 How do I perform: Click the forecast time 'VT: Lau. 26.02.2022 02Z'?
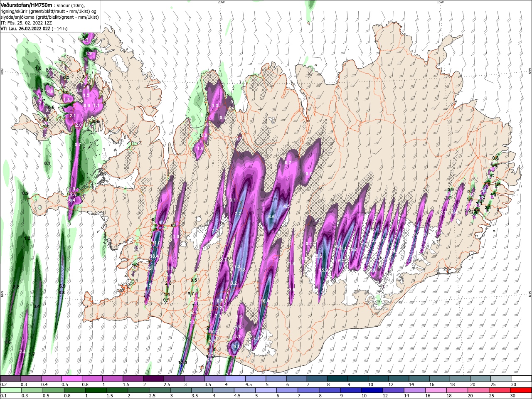26,29
